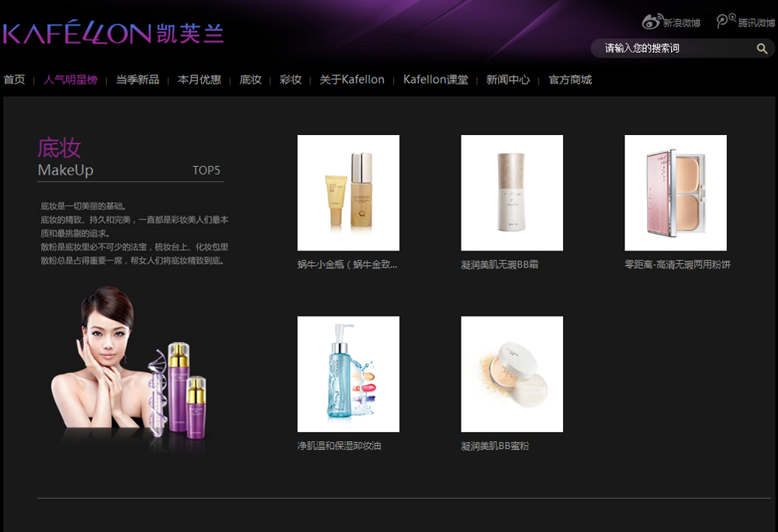Open 关于Kafellon page
Viewport: 778px width, 532px height.
tap(352, 79)
